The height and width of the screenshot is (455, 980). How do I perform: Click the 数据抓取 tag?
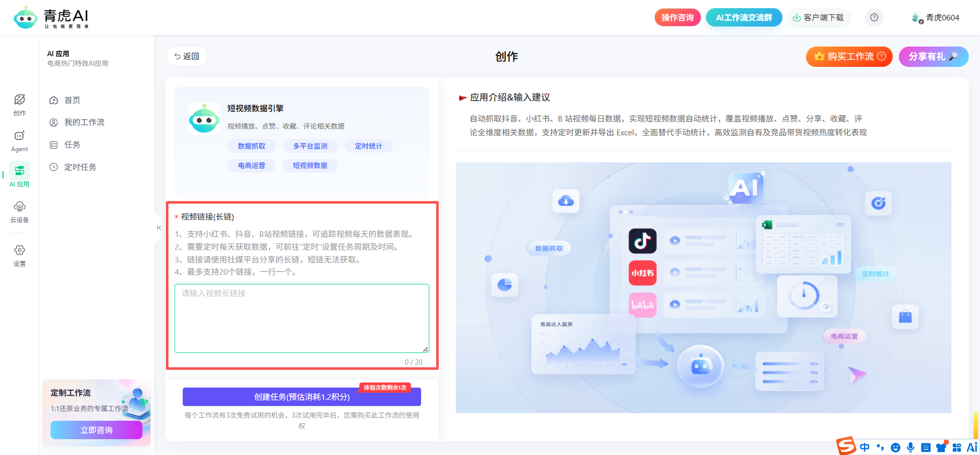pyautogui.click(x=252, y=146)
